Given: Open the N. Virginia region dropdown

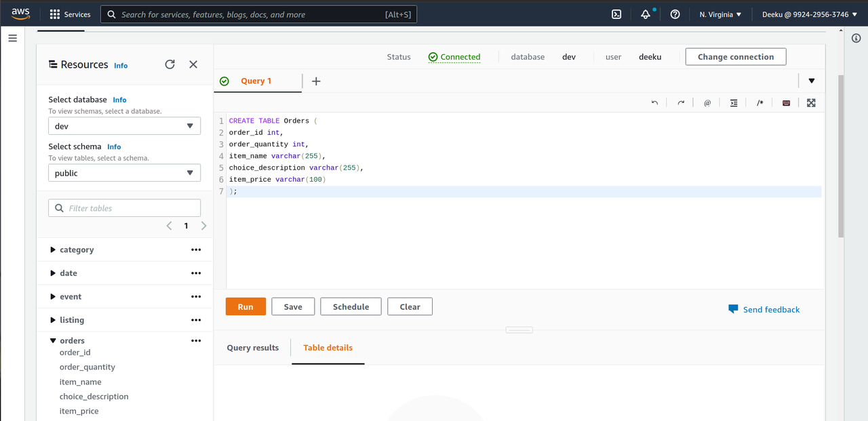Looking at the screenshot, I should click(x=720, y=14).
